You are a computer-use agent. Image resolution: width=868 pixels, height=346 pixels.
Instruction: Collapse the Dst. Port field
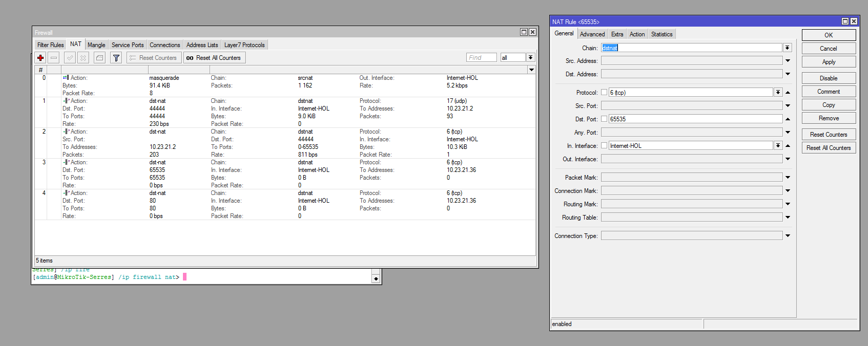click(x=788, y=119)
